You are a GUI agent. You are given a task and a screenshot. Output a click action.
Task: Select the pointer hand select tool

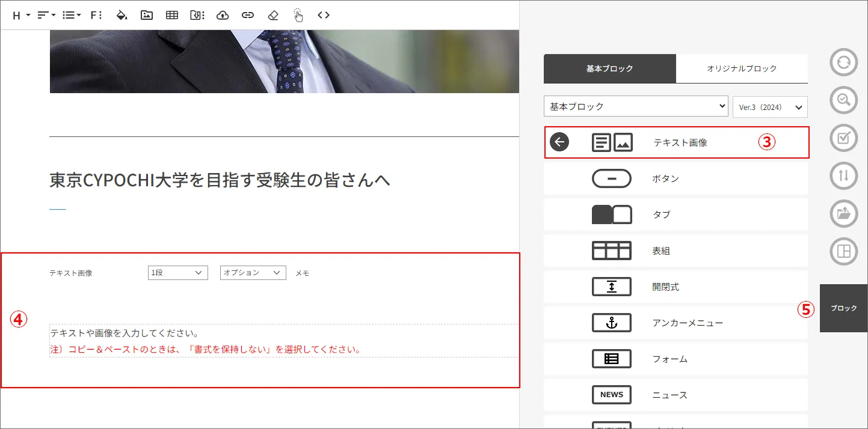click(x=298, y=16)
